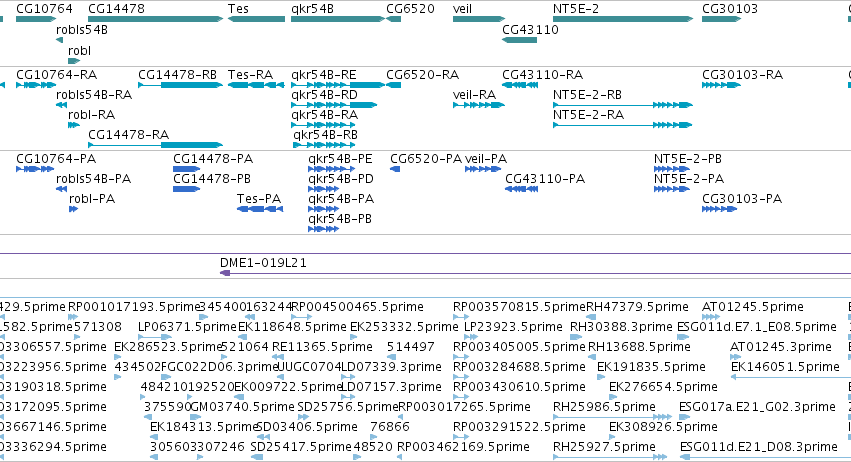
Task: Click the Tes gene label
Action: coord(238,9)
